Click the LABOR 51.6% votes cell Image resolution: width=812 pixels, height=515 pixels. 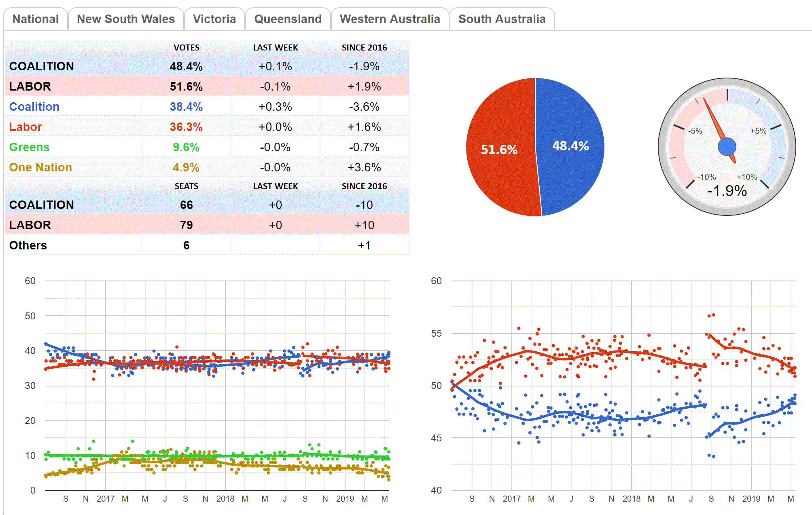tap(186, 87)
